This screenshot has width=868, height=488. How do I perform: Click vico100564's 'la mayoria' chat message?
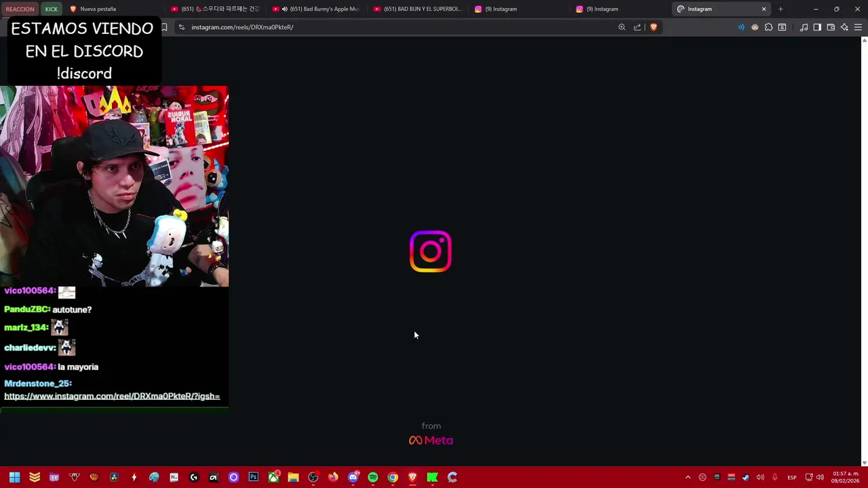78,367
